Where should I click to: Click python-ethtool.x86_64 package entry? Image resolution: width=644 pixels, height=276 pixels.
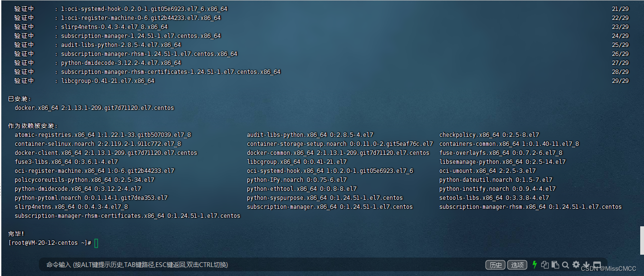[x=302, y=189]
